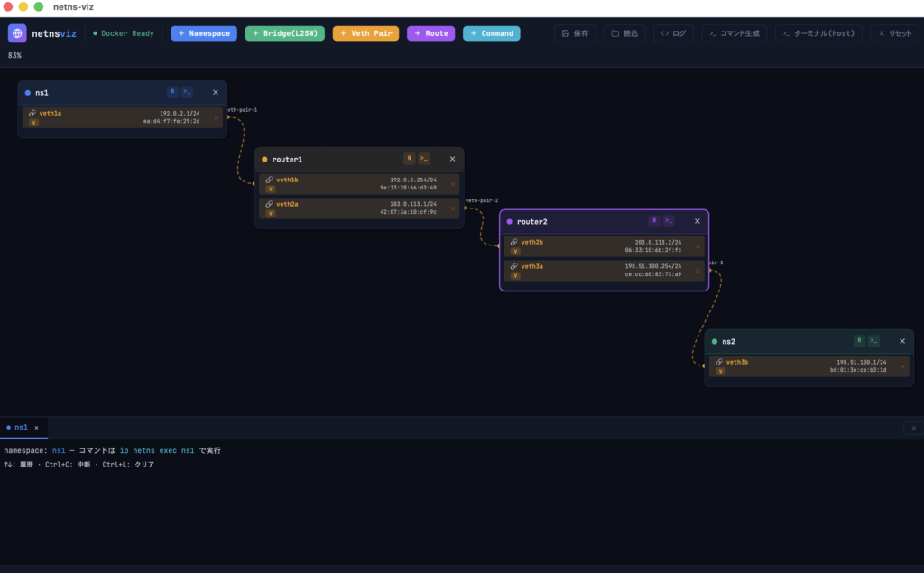The width and height of the screenshot is (924, 573).
Task: Open the ターミナル(host) terminal
Action: pyautogui.click(x=818, y=33)
